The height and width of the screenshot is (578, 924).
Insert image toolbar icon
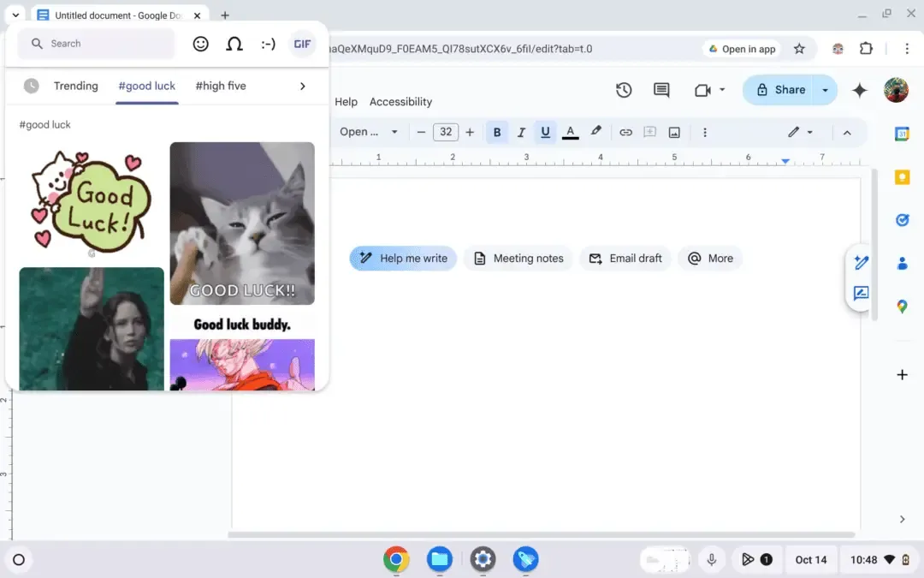point(674,132)
